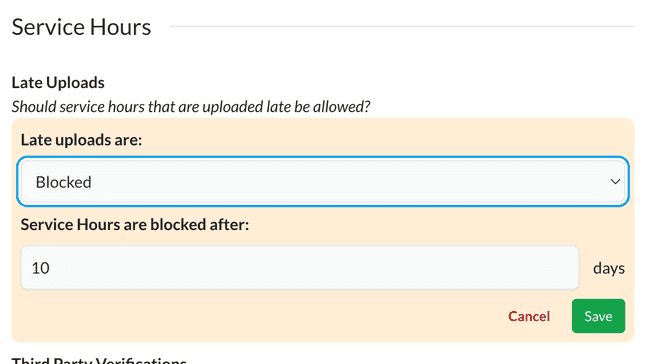Screen dimensions: 655x364
Task: Click the value 10 in days field
Action: 41,268
